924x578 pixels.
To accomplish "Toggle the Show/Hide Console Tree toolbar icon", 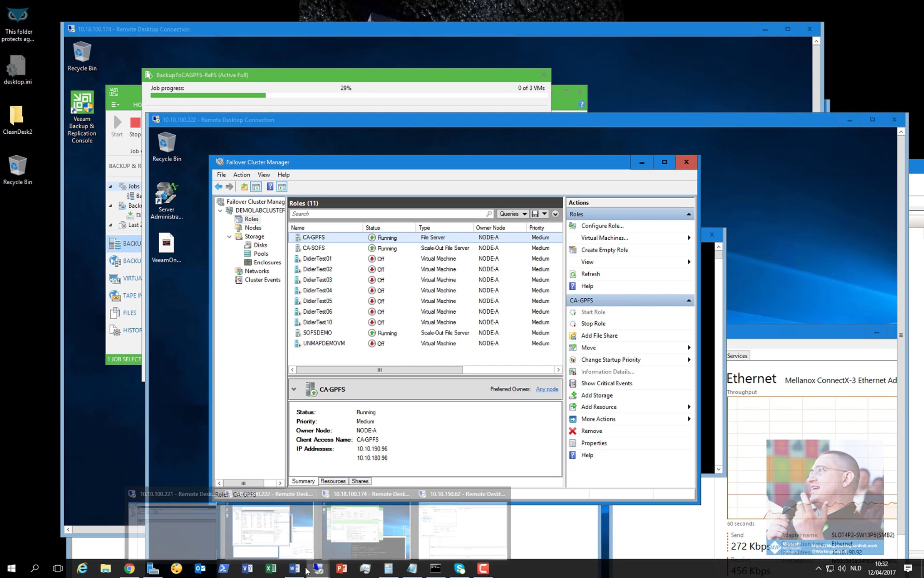I will point(256,187).
